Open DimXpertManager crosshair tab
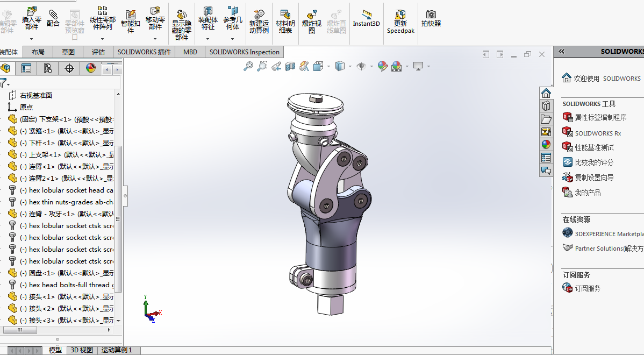 (x=69, y=68)
